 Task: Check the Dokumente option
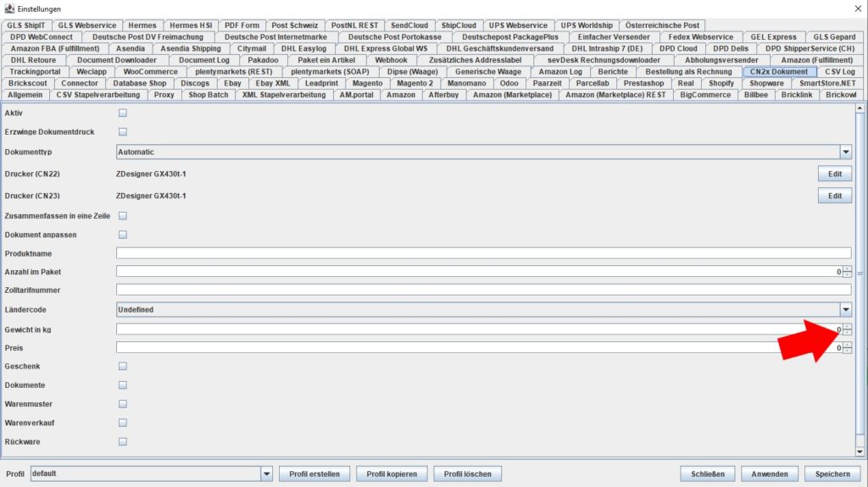tap(123, 385)
